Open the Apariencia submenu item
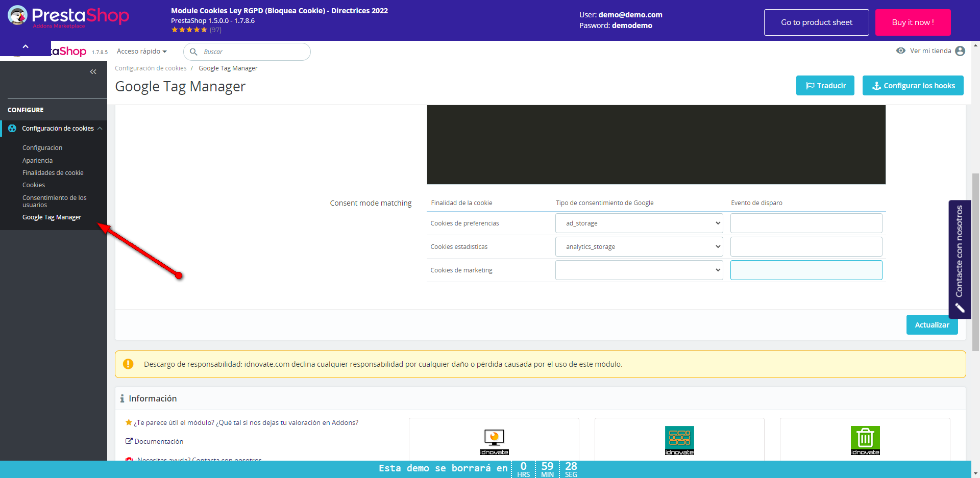Screen dimensions: 980x478 click(x=37, y=160)
